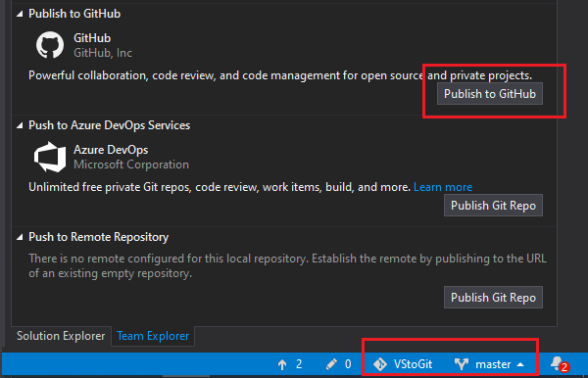
Task: Click the GitHub provider title text
Action: click(x=92, y=38)
